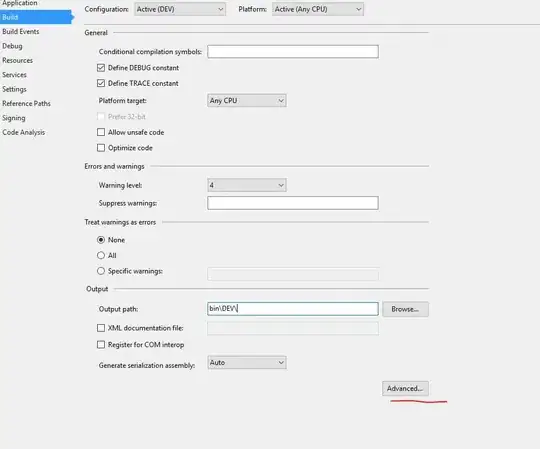Expand the Platform dropdown
Viewport: 540px width, 449px height.
point(318,9)
